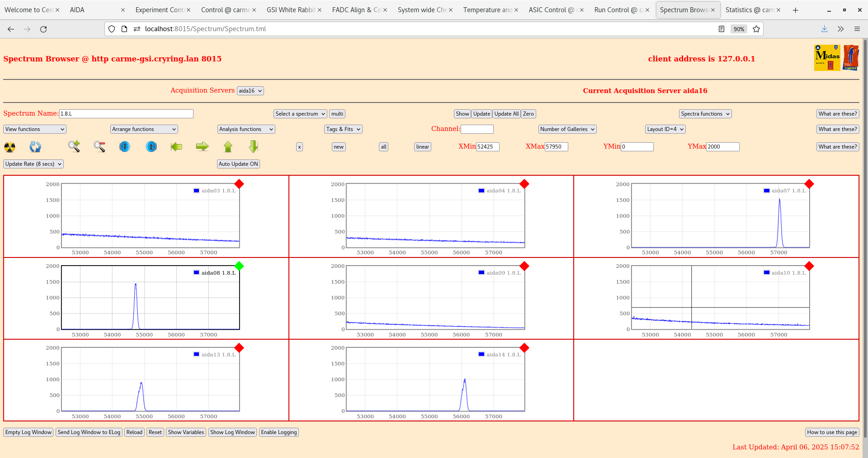Screen dimensions: 868x458
Task: Toggle the red diamond on aida03 plot
Action: pos(239,184)
